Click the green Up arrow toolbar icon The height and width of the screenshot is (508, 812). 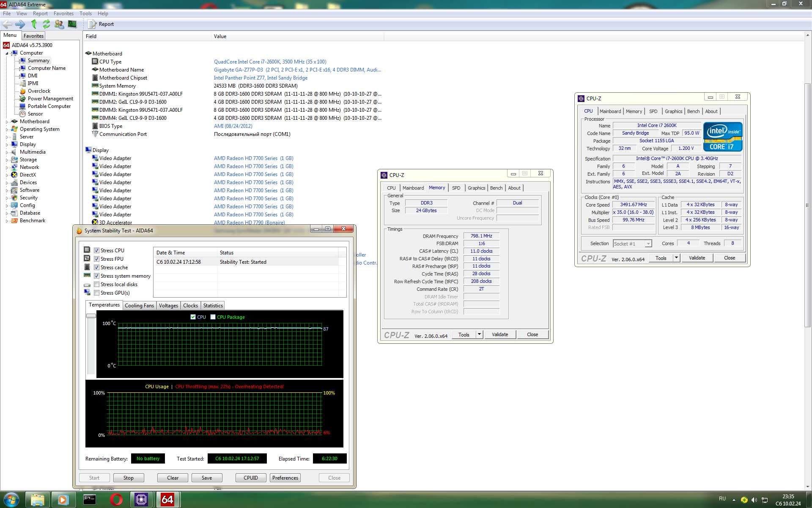34,24
